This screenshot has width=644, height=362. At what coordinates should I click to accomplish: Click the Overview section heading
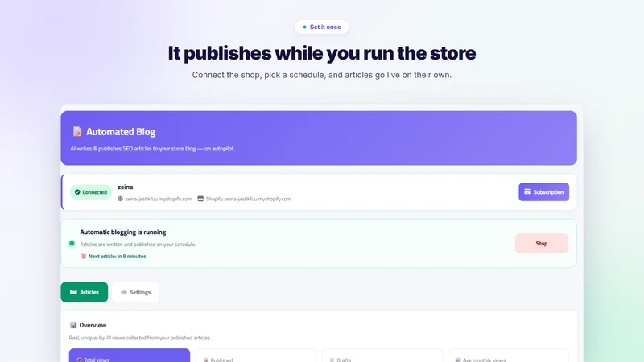click(x=93, y=325)
